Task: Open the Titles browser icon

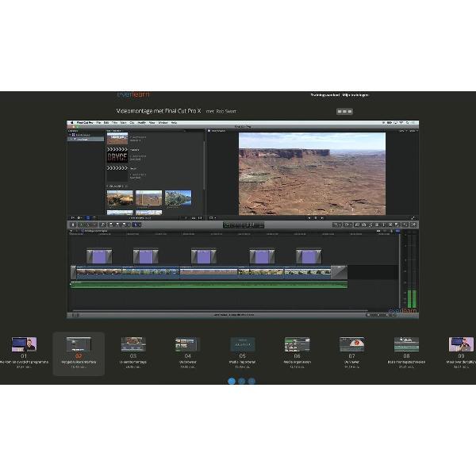Action: (x=384, y=225)
